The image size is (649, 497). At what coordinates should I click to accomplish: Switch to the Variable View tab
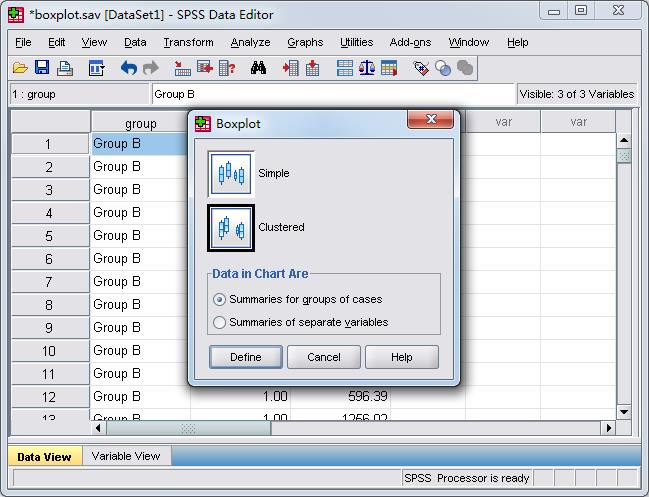pyautogui.click(x=126, y=456)
